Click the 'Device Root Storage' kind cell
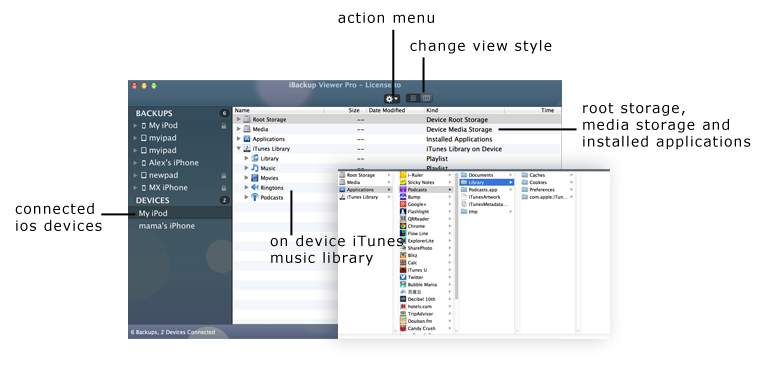The image size is (764, 366). [457, 119]
